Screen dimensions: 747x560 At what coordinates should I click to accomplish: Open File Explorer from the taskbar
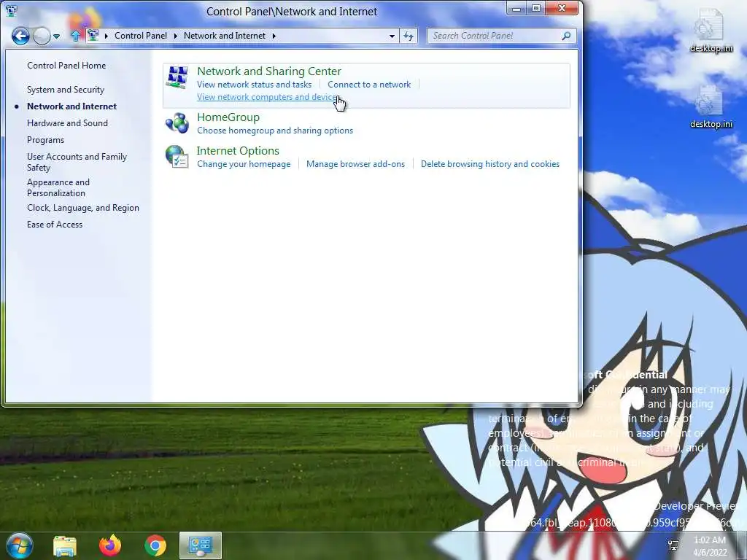(x=65, y=545)
